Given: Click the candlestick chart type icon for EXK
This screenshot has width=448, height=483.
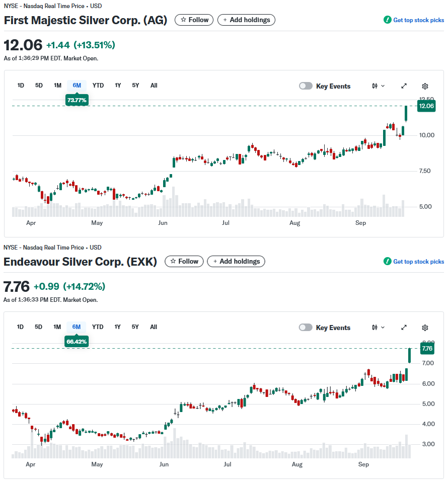Looking at the screenshot, I should [375, 328].
